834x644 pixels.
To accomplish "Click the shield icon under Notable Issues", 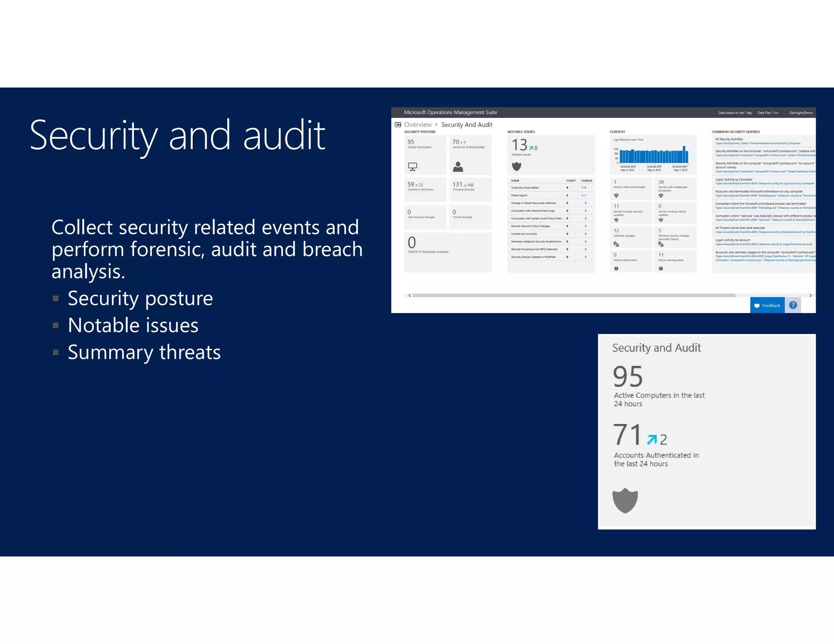I will click(516, 166).
